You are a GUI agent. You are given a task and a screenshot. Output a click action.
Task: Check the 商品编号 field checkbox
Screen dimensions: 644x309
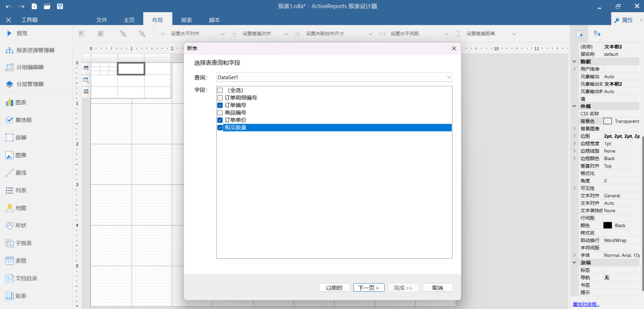[x=220, y=113]
